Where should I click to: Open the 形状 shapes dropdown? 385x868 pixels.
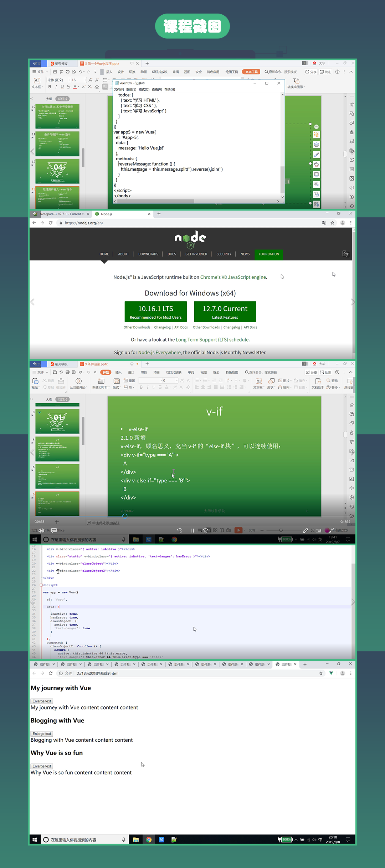[x=271, y=384]
